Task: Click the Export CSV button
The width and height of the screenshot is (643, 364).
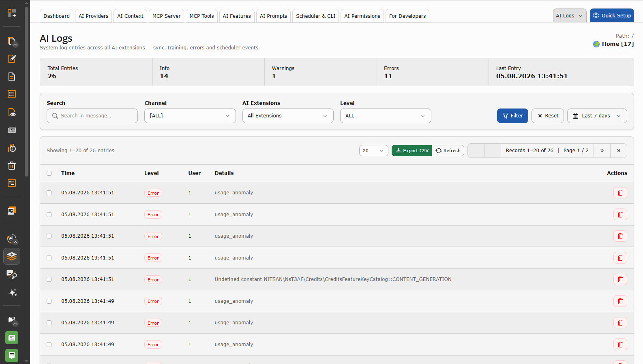Action: (x=412, y=151)
